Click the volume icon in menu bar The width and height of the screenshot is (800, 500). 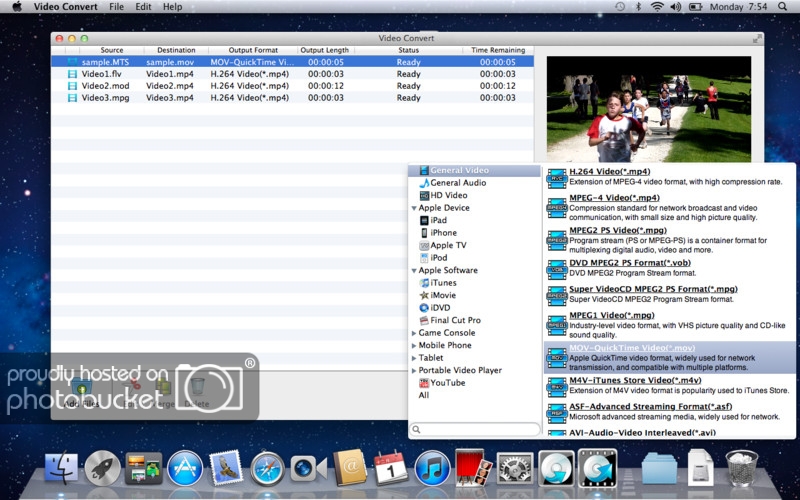[x=676, y=7]
